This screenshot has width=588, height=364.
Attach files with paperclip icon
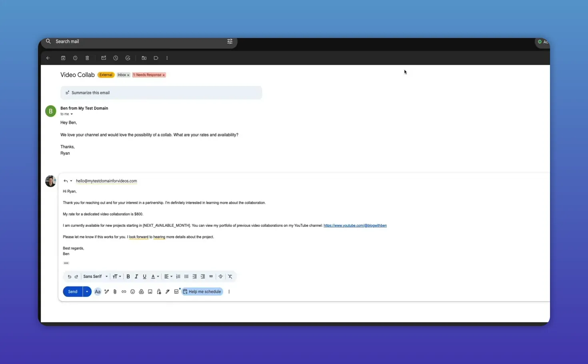click(x=115, y=292)
